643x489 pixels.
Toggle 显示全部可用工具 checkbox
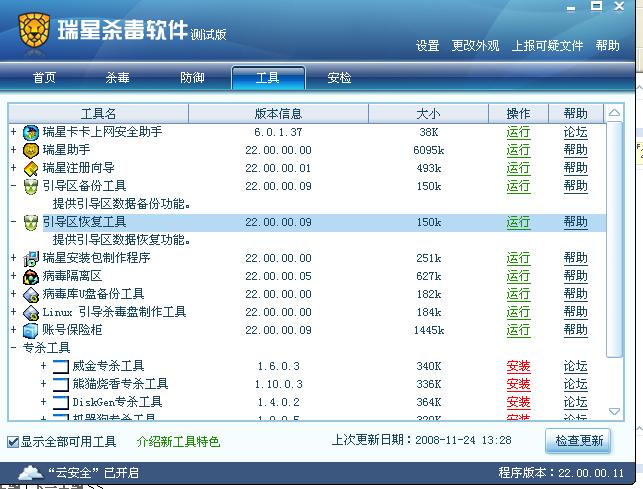coord(13,442)
